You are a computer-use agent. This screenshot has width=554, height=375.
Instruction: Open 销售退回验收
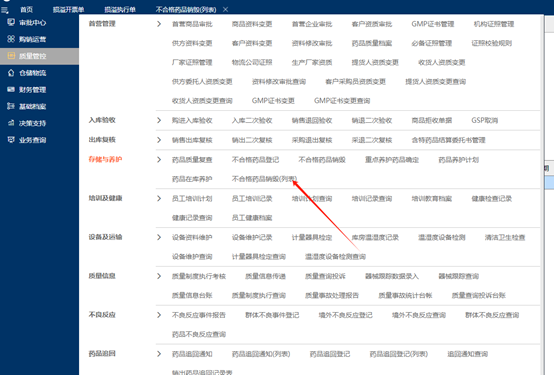312,121
